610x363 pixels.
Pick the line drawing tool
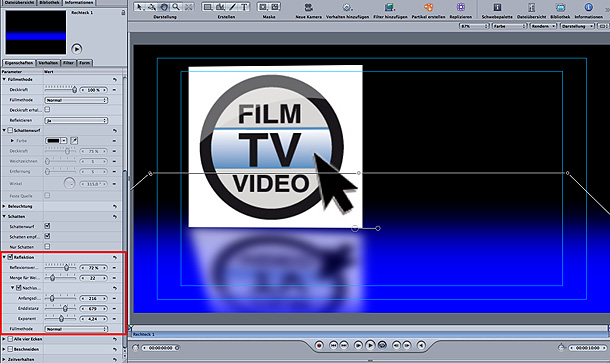pyautogui.click(x=232, y=7)
